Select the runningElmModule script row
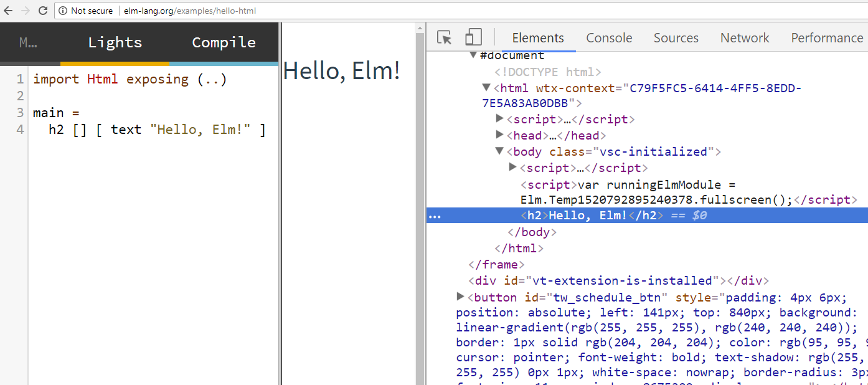 (689, 192)
